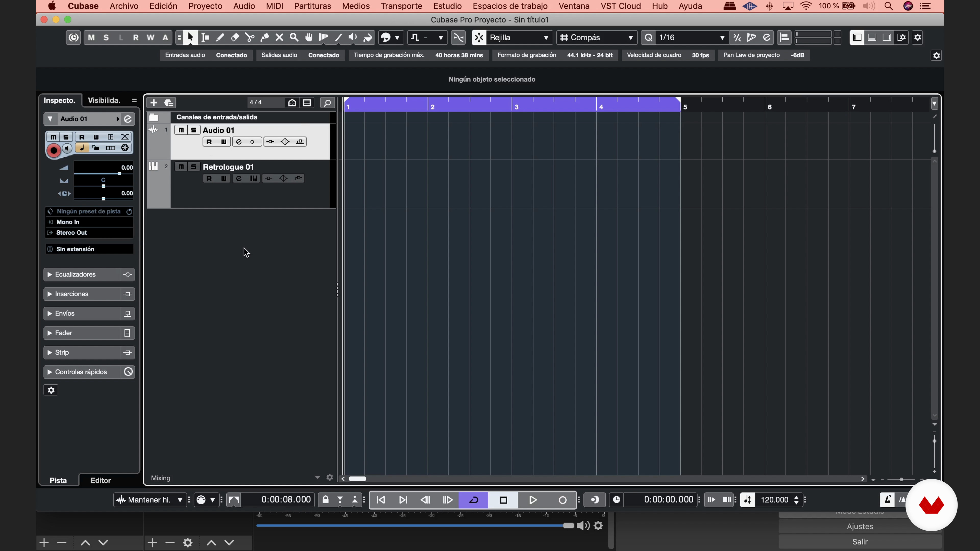Switch to the Editor tab
980x551 pixels.
coord(101,480)
